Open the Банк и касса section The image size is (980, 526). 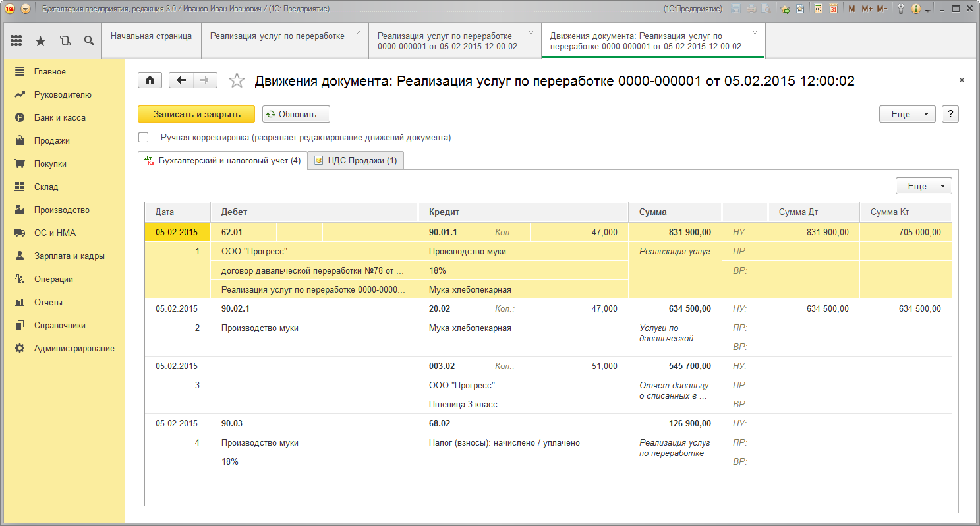63,117
